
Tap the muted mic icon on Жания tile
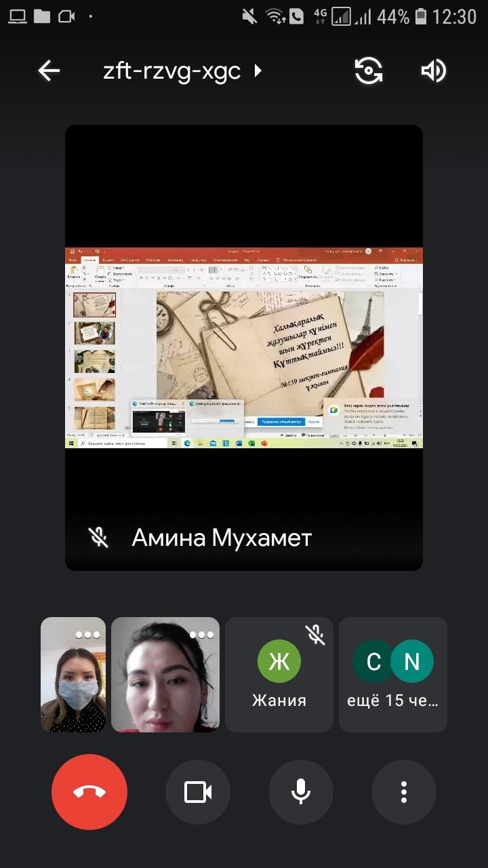[x=314, y=635]
